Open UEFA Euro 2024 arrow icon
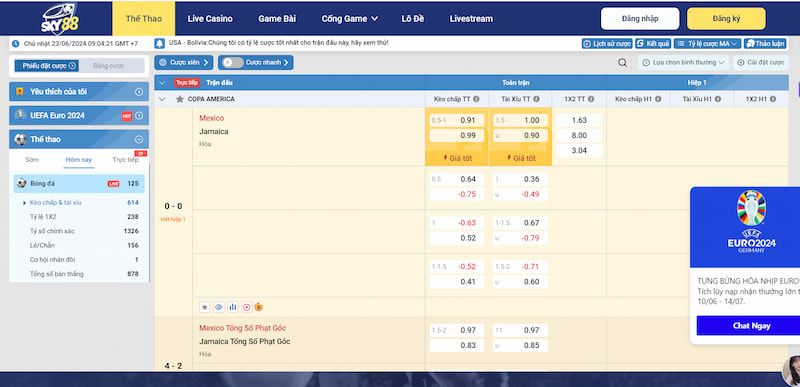Viewport: 800px width, 387px height. [139, 116]
